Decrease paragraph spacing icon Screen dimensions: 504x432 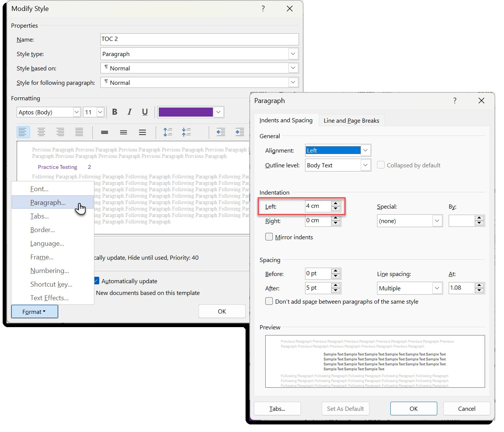coord(186,132)
